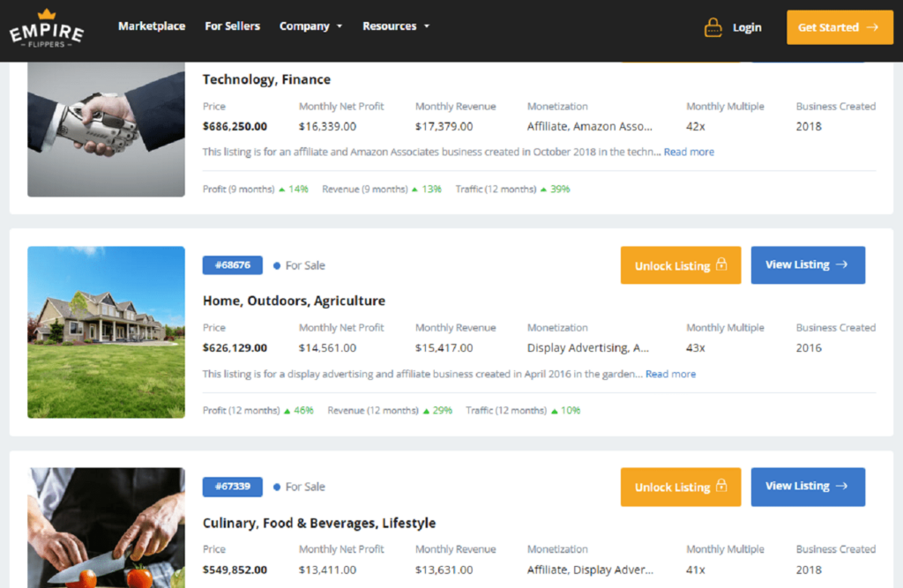Click arrow icon on listing #68676 View Listing

click(842, 264)
